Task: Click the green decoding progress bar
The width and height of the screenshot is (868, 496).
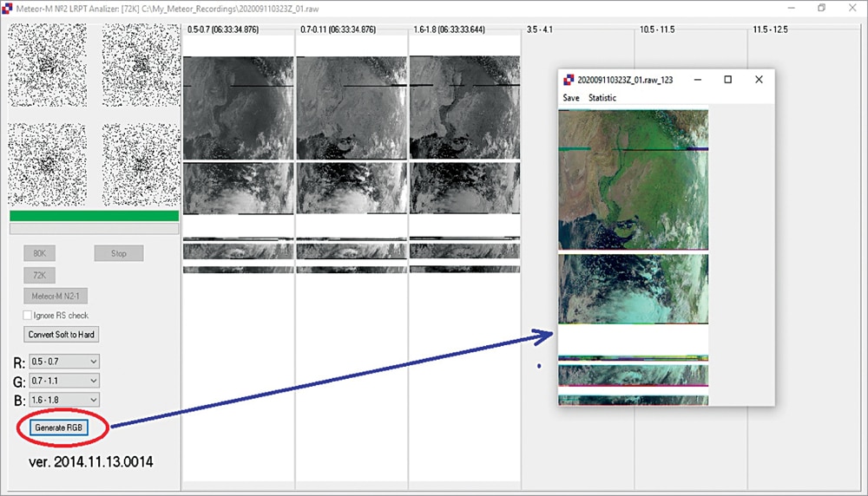Action: pyautogui.click(x=94, y=216)
